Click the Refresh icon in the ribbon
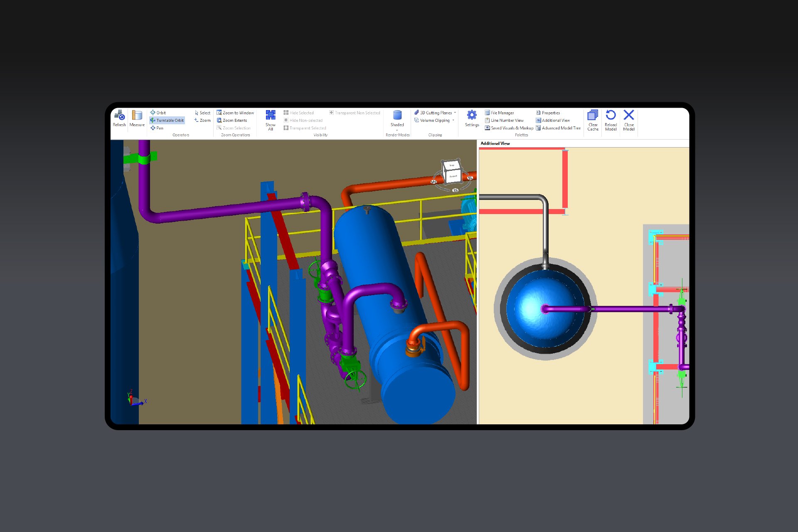This screenshot has height=532, width=798. click(119, 116)
